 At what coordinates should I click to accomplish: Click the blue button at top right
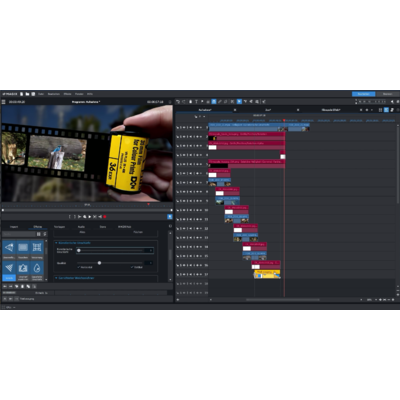coord(364,94)
